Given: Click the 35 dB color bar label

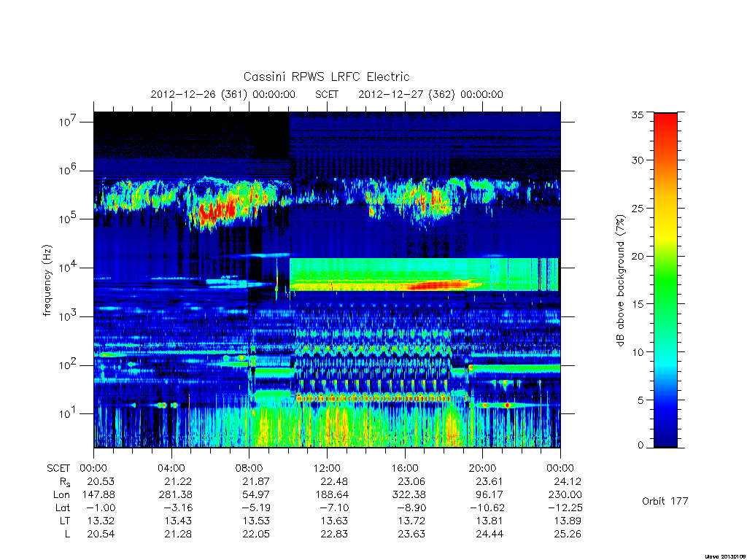Looking at the screenshot, I should click(x=637, y=114).
